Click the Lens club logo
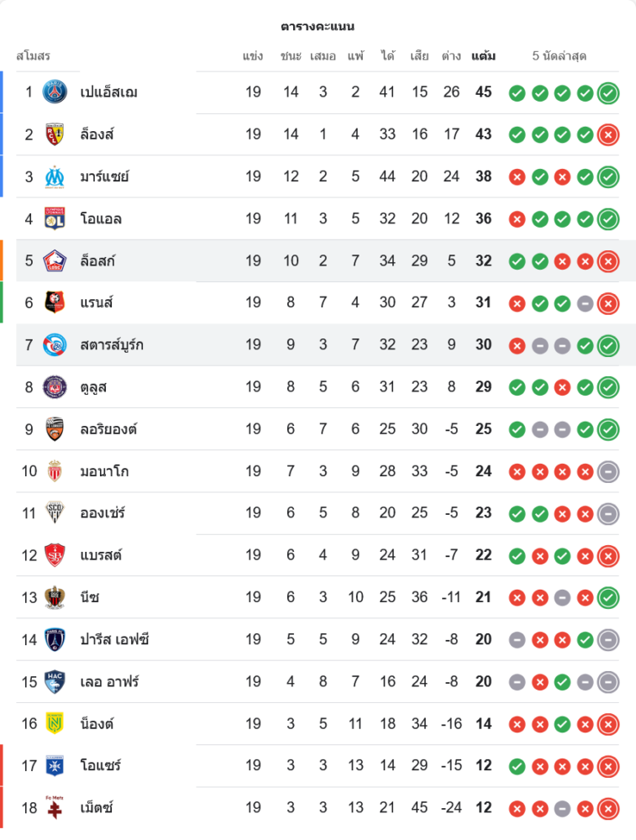This screenshot has height=840, width=636. point(55,134)
